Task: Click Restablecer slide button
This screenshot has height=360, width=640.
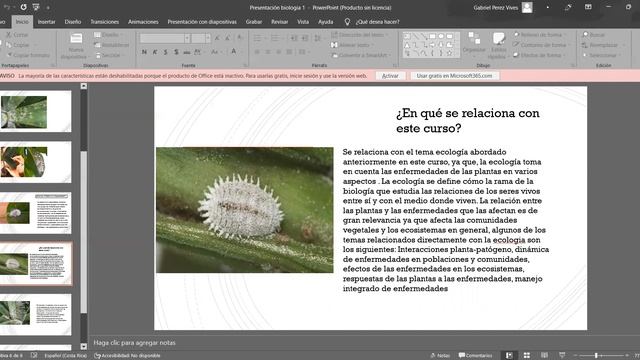Action: click(112, 45)
